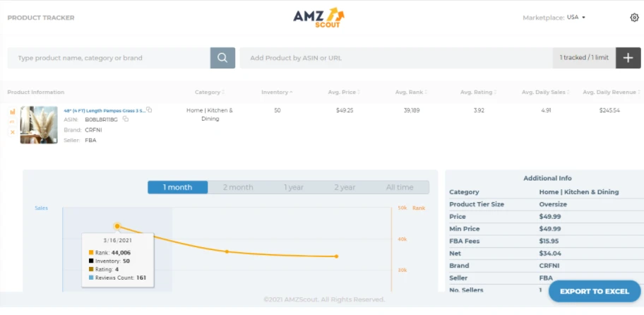Click FBA Fees value $15.95
This screenshot has height=315, width=644.
pos(549,241)
